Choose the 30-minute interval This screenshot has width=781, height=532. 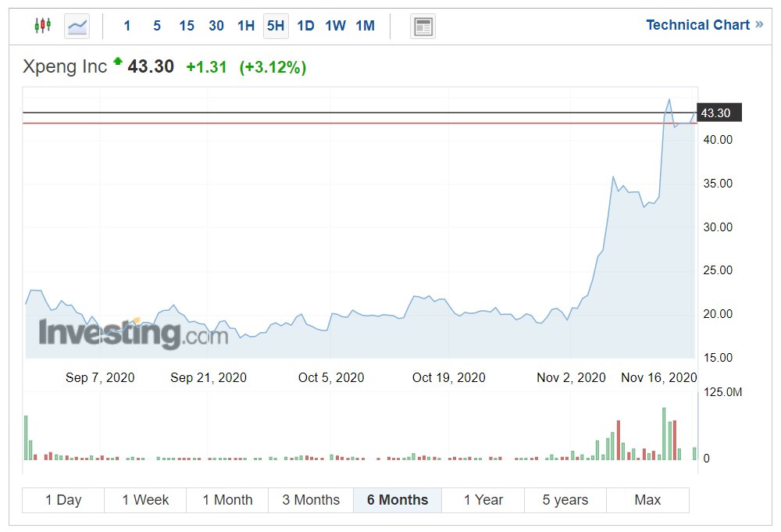coord(216,25)
